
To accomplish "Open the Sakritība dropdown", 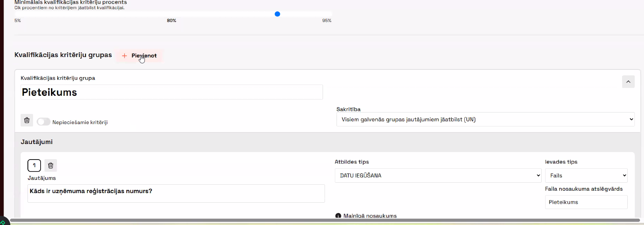I will click(x=485, y=119).
